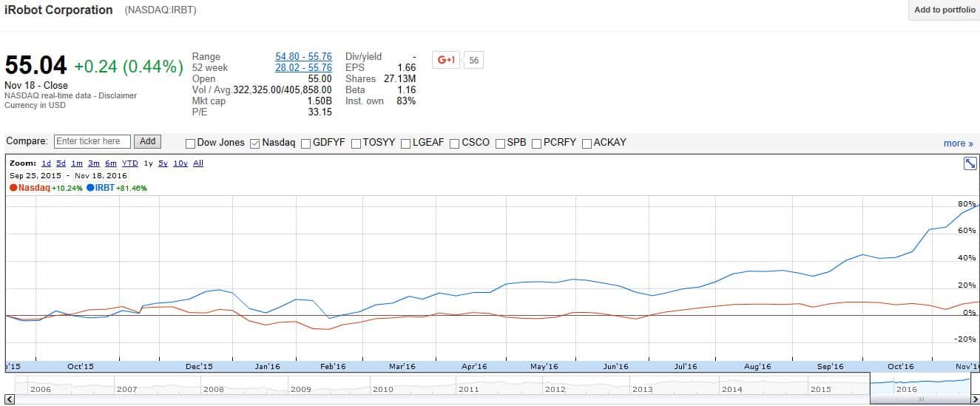Click the Sep 25, 2015 start date
Screen dimensions: 980x406
point(35,176)
